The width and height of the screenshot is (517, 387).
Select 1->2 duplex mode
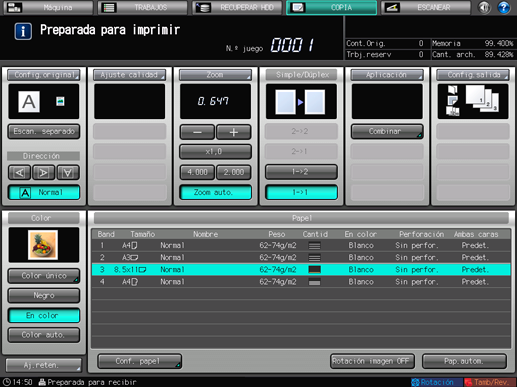[301, 172]
